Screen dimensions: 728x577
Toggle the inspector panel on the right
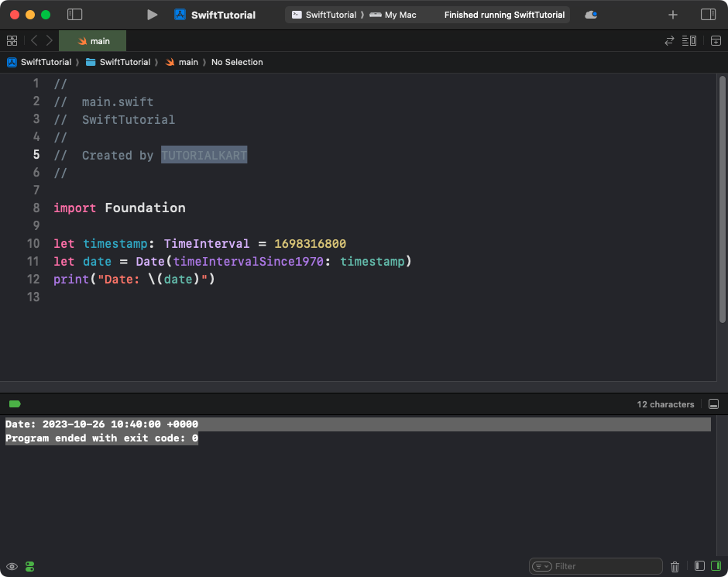pos(708,15)
